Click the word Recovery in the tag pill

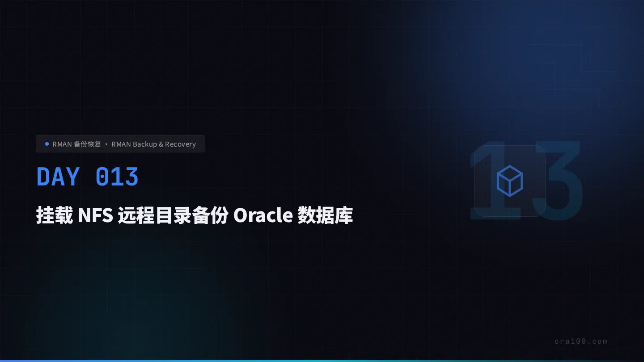(180, 144)
